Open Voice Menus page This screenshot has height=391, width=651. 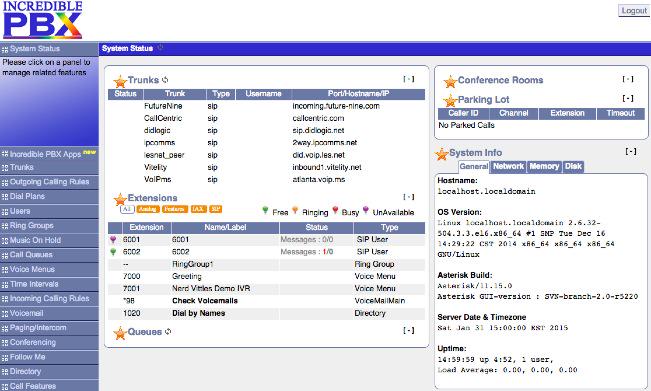coord(49,269)
